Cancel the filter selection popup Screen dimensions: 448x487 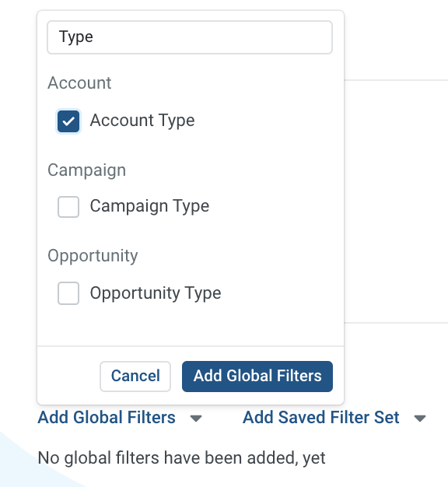[135, 376]
